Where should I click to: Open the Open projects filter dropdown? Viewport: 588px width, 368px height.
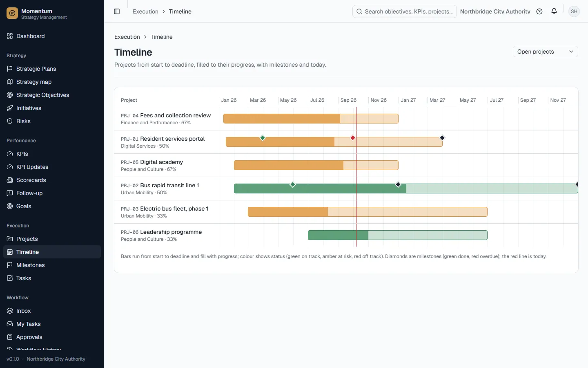[545, 52]
